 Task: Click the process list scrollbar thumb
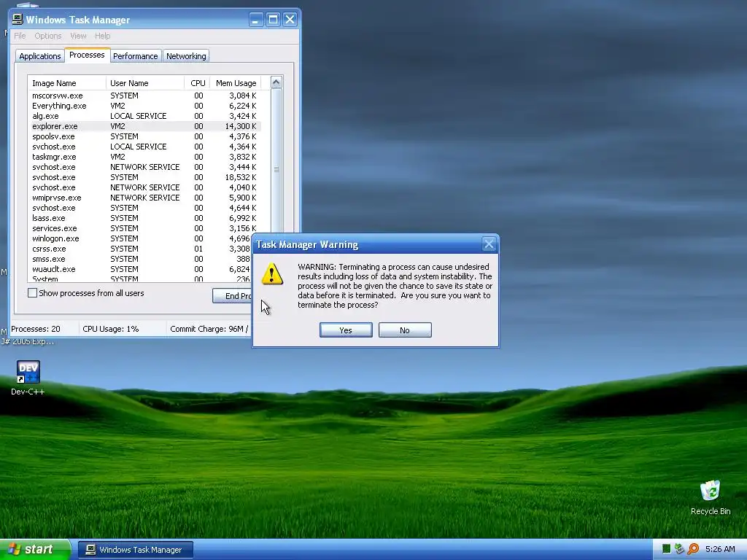coord(276,169)
